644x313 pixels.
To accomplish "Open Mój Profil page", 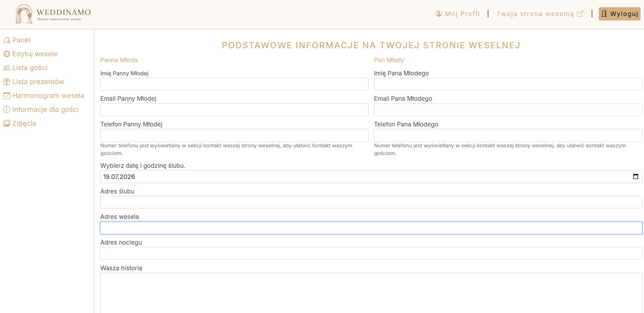I will coord(457,14).
